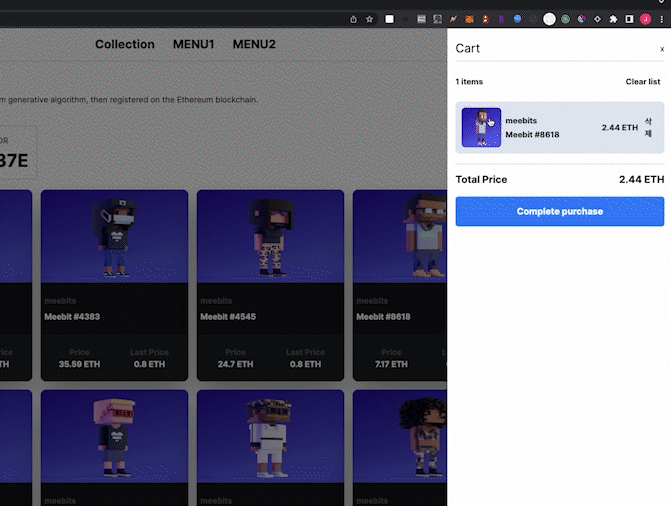Click the Meebit #8618 thumbnail in cart
Screen dimensions: 671x506
coord(481,128)
